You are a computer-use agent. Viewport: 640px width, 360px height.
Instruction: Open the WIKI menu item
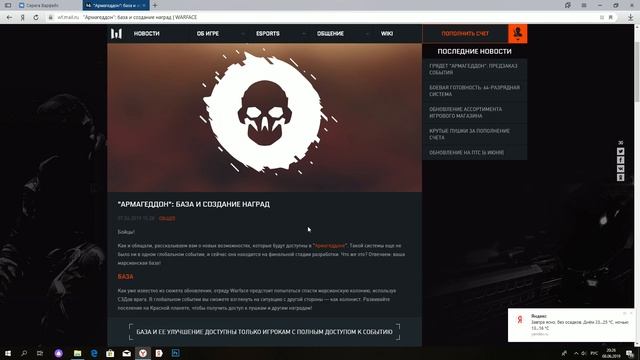tap(387, 33)
